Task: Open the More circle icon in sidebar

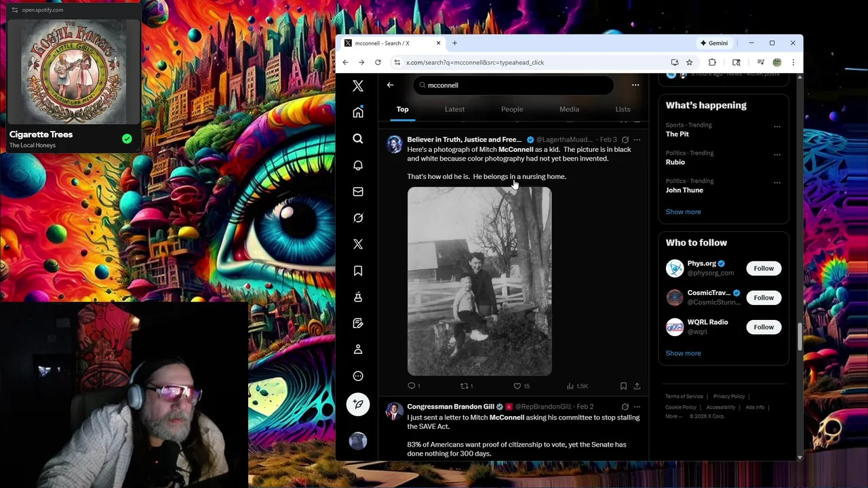Action: click(x=358, y=376)
